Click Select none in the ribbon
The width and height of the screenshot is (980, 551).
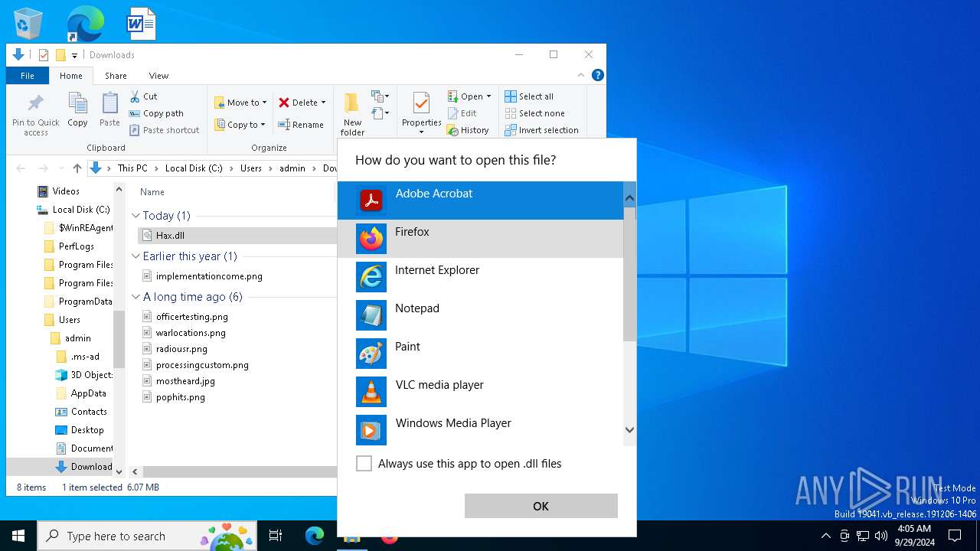534,113
